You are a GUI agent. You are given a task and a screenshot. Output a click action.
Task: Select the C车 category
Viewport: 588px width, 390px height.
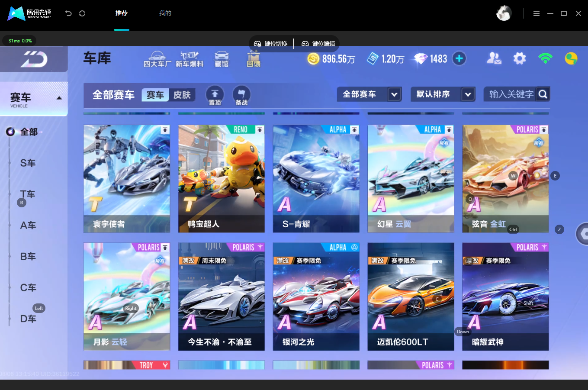[28, 287]
